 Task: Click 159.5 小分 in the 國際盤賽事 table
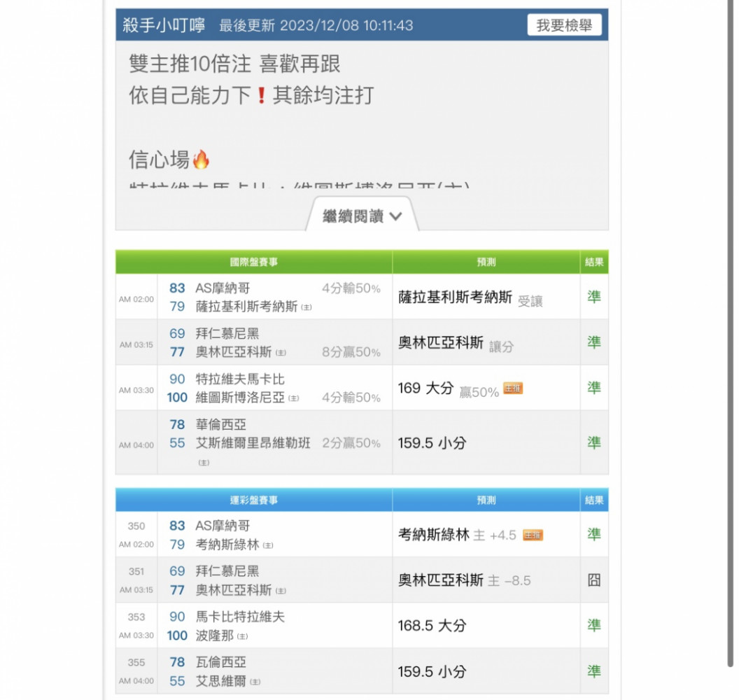(x=432, y=443)
